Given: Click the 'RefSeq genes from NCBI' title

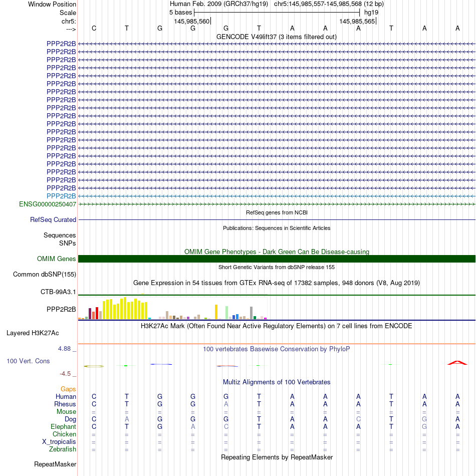Looking at the screenshot, I should pyautogui.click(x=277, y=212).
